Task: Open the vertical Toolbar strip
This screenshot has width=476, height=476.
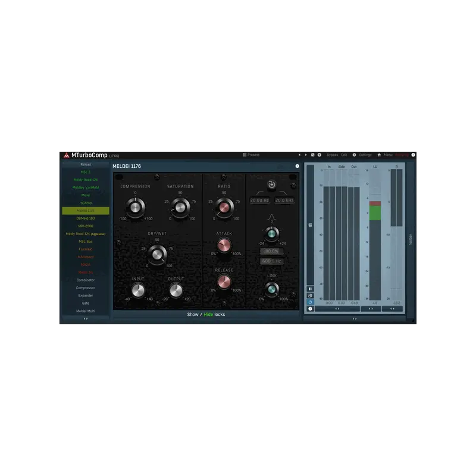Action: click(410, 240)
